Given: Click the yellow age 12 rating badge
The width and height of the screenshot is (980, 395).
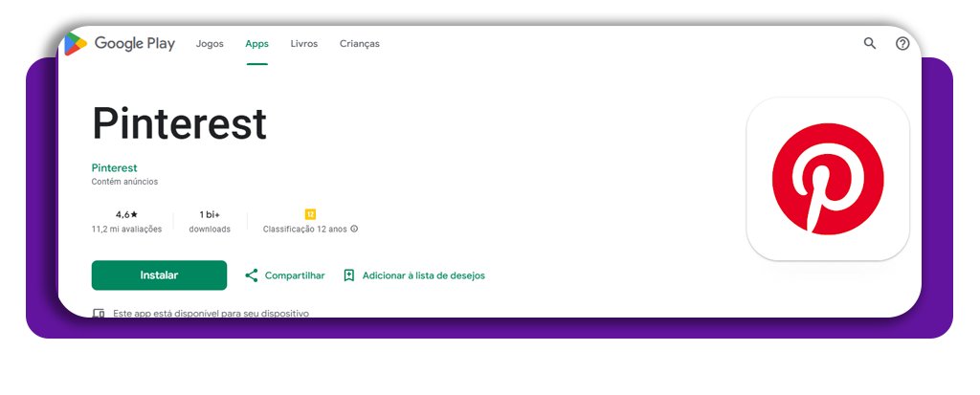Looking at the screenshot, I should 310,214.
